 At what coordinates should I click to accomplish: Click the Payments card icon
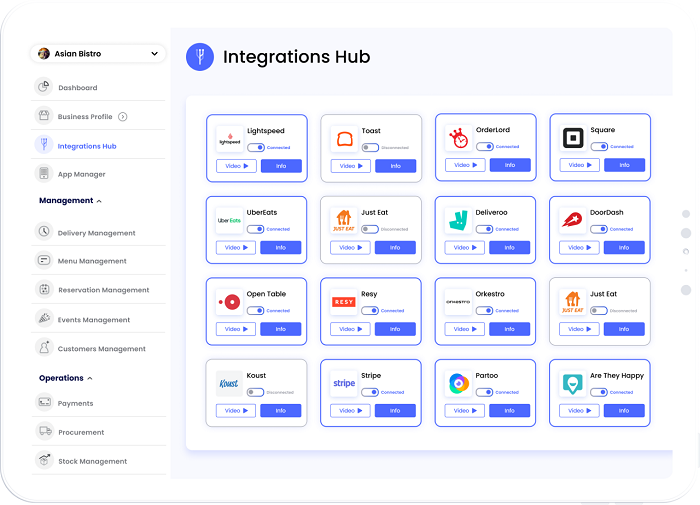coord(44,403)
